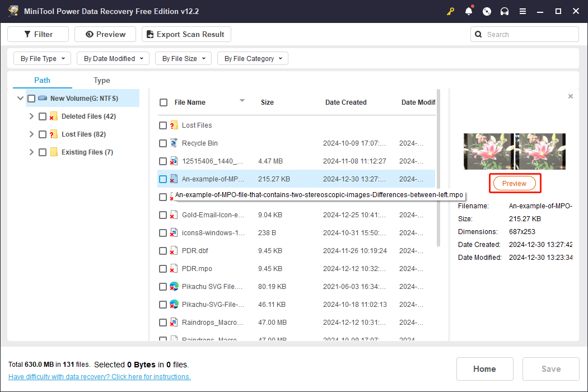The height and width of the screenshot is (392, 588).
Task: Click the Preview toolbar button
Action: 105,34
